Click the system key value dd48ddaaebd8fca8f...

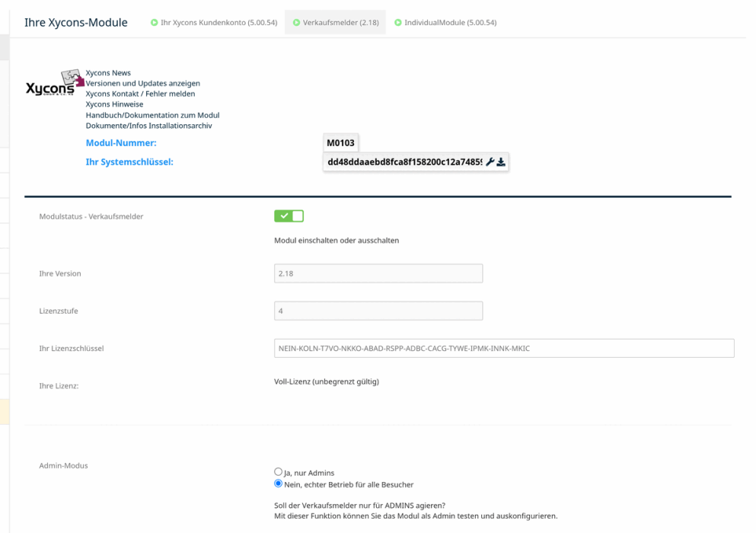(x=404, y=162)
